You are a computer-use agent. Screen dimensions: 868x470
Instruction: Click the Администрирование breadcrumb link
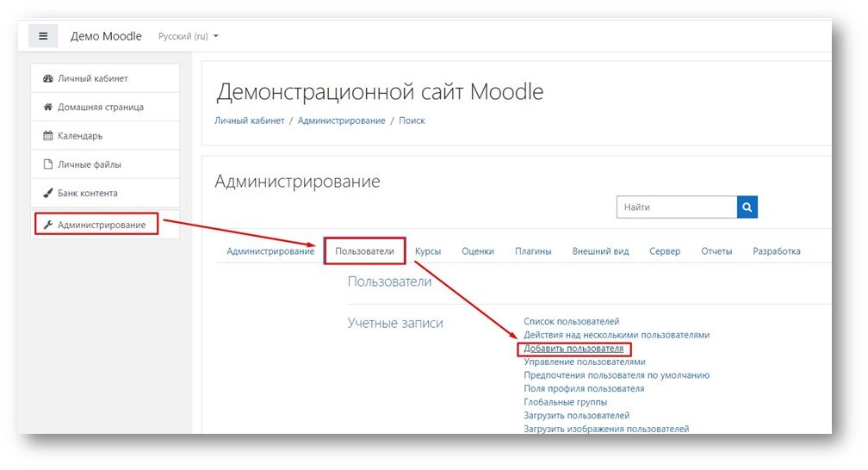click(x=342, y=121)
